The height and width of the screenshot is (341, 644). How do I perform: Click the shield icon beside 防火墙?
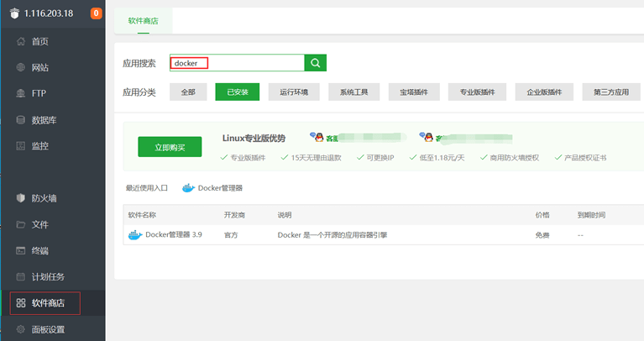tap(20, 198)
